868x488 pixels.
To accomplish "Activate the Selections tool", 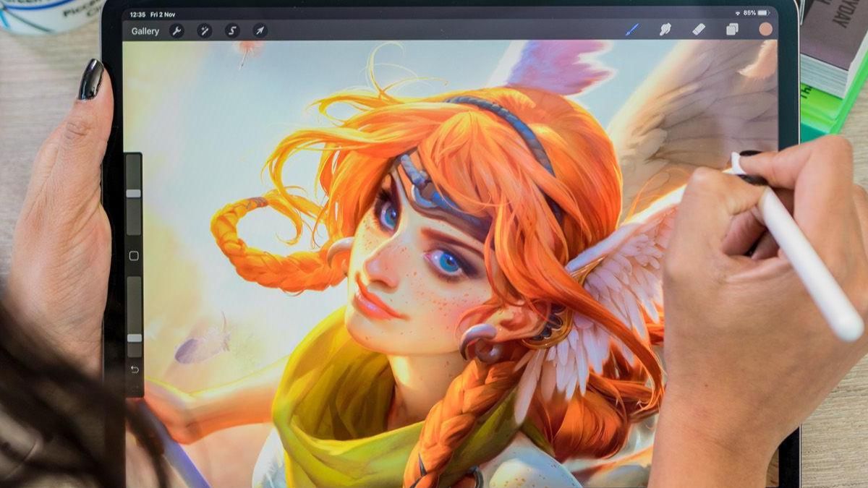I will point(231,31).
